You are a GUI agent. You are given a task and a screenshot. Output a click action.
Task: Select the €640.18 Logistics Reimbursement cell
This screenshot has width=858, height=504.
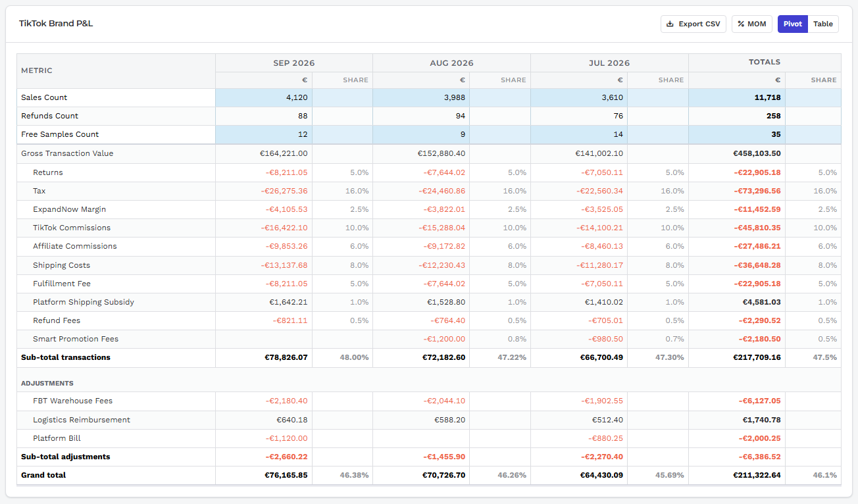pos(264,420)
